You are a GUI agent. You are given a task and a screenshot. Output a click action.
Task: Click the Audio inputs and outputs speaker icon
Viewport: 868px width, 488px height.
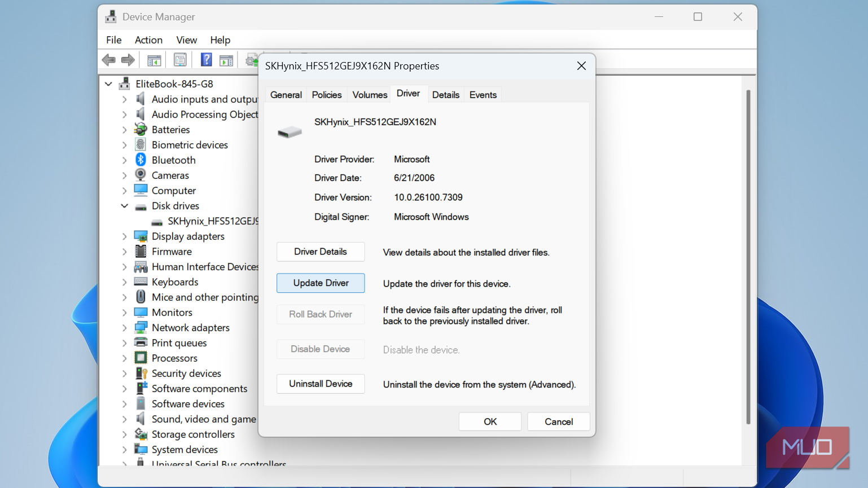click(141, 99)
